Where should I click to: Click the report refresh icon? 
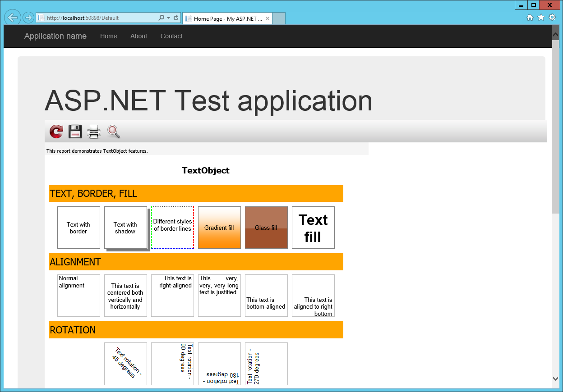[x=56, y=132]
